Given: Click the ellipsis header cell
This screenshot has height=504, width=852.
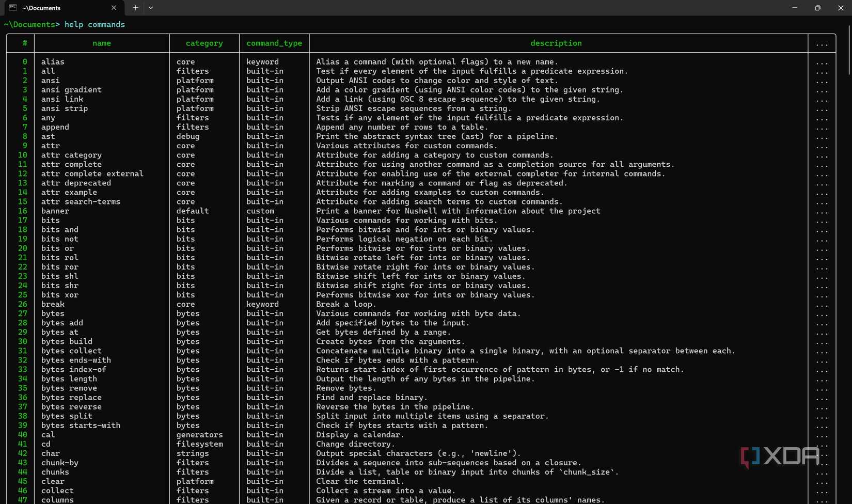Looking at the screenshot, I should 822,43.
